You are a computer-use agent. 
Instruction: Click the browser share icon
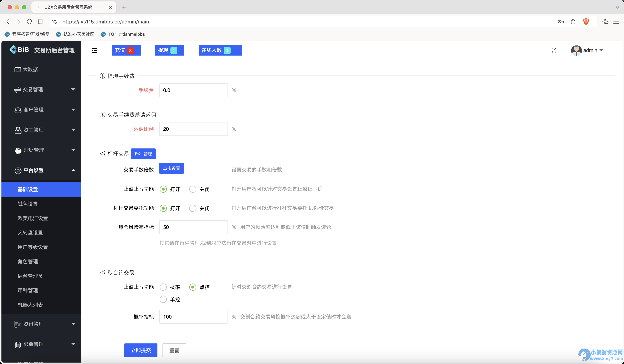[573, 21]
